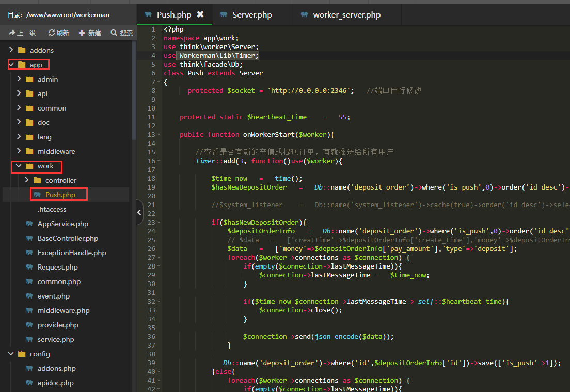Expand the lang folder chevron
Image resolution: width=570 pixels, height=392 pixels.
[19, 137]
